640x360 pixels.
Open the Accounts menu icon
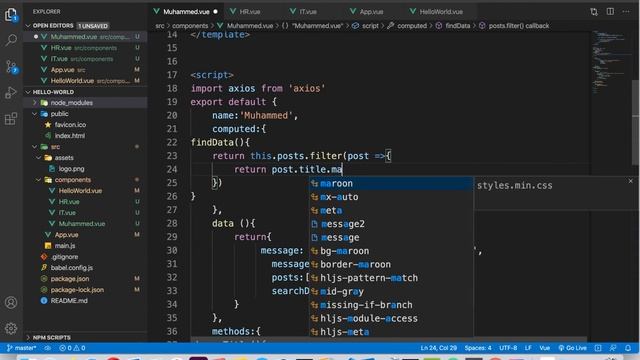[x=11, y=302]
